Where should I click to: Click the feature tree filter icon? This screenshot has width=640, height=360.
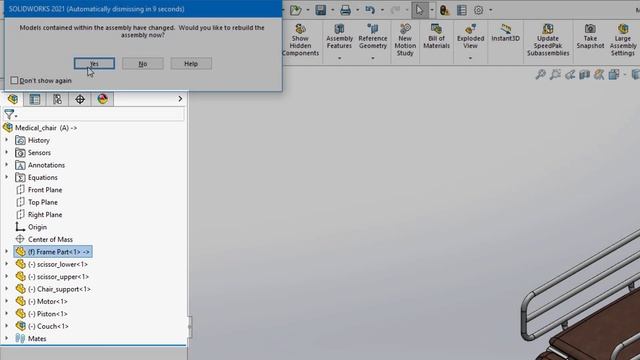[9, 115]
